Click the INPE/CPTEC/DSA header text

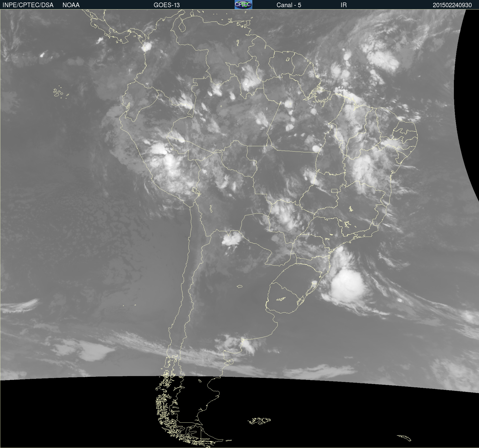click(28, 5)
